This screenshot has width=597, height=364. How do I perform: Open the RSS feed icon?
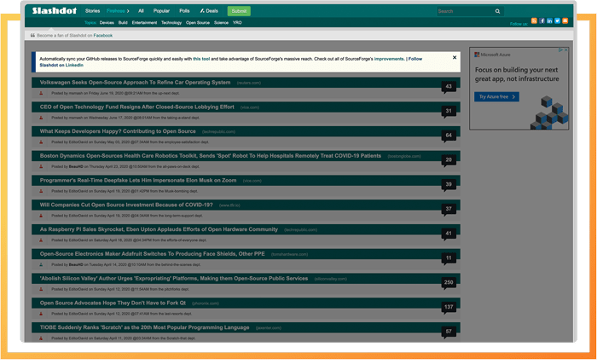534,21
